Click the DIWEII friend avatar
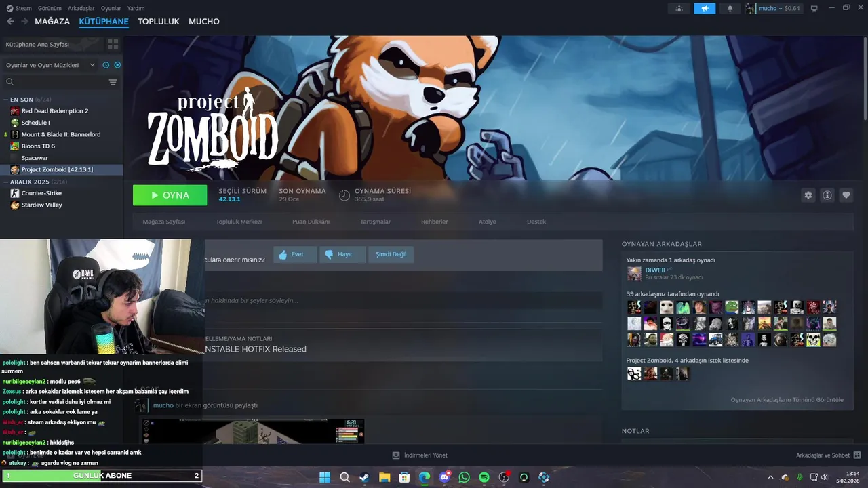The width and height of the screenshot is (868, 488). point(634,273)
